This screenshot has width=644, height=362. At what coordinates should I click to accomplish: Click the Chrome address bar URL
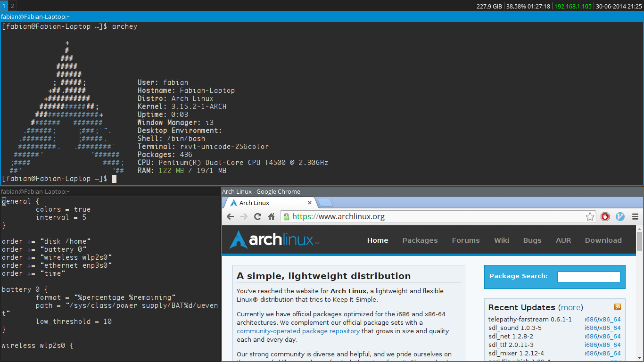339,217
